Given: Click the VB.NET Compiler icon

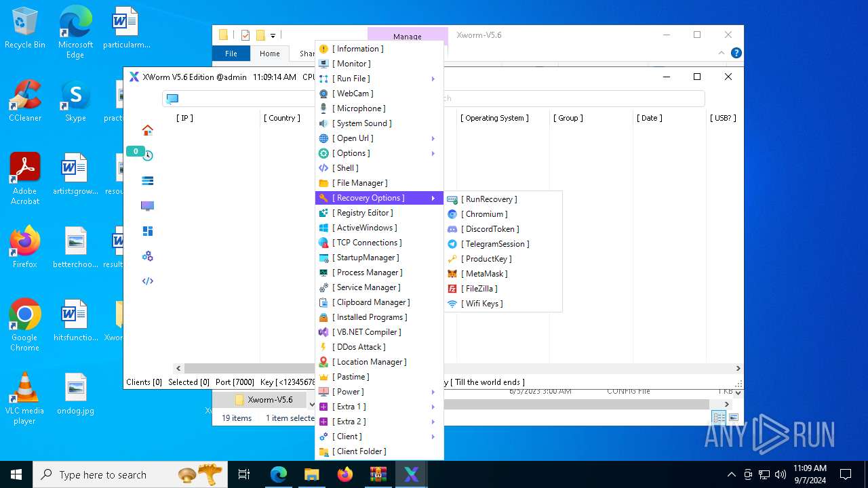Looking at the screenshot, I should [x=324, y=332].
